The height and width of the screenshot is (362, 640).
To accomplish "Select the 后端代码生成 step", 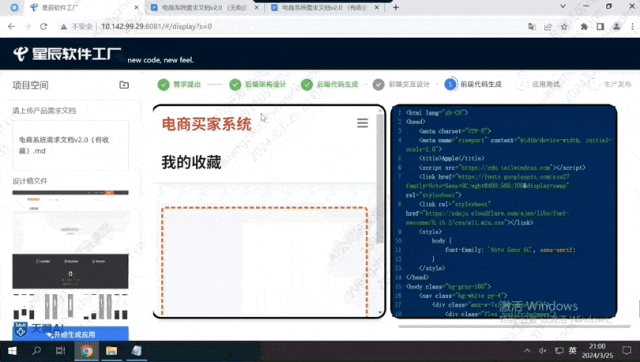I will (x=330, y=84).
